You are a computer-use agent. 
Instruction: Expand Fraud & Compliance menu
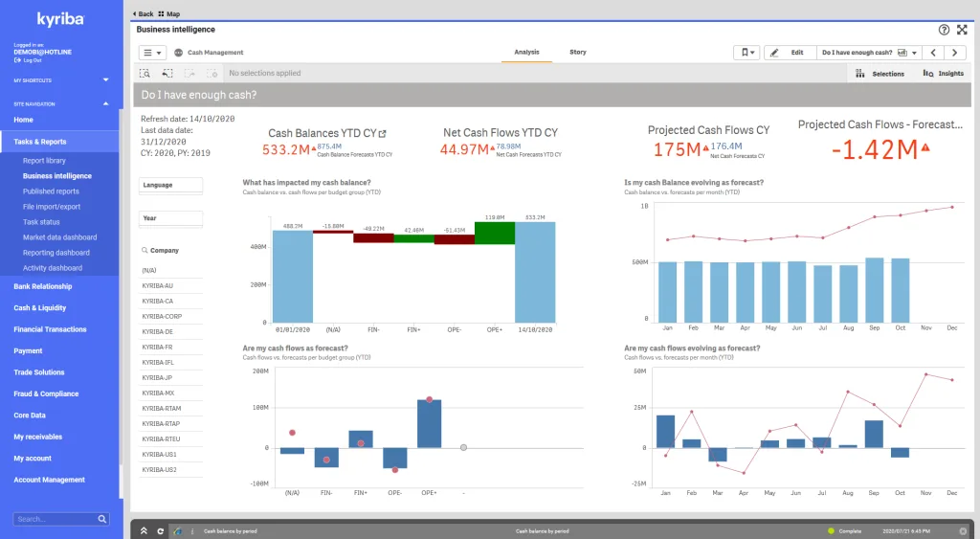(46, 393)
